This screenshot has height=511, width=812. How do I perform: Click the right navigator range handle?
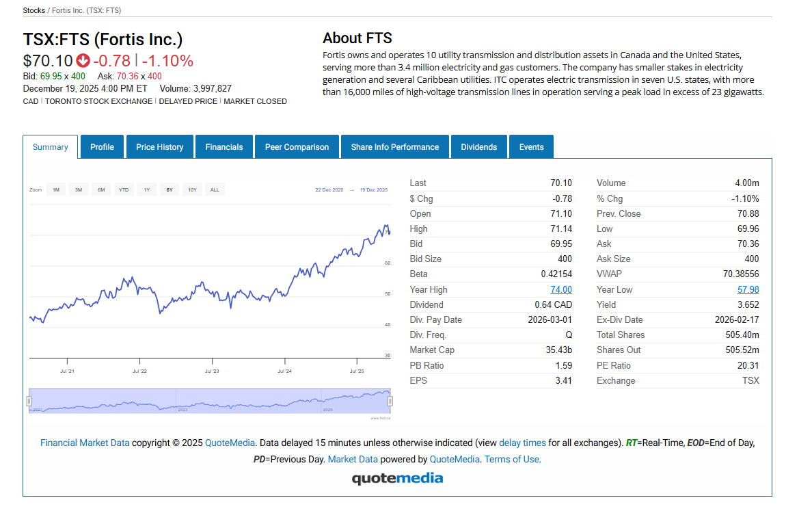tap(390, 400)
